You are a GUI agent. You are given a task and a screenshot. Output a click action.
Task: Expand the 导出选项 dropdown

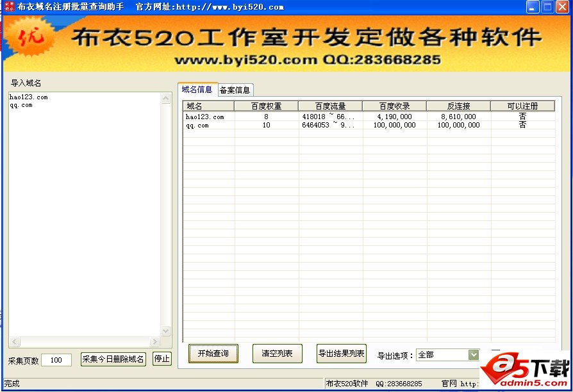[x=474, y=355]
